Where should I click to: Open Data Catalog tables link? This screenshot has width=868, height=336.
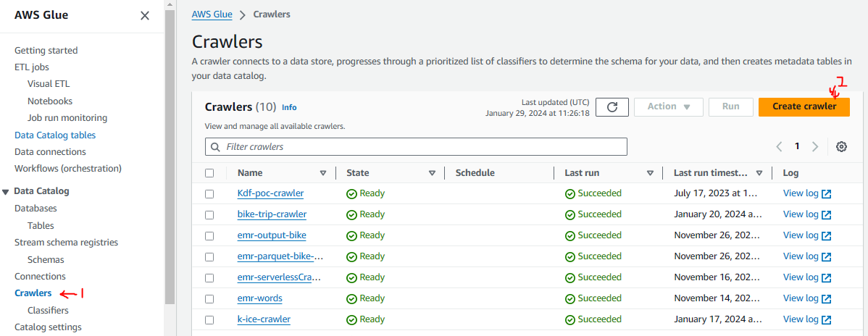55,135
